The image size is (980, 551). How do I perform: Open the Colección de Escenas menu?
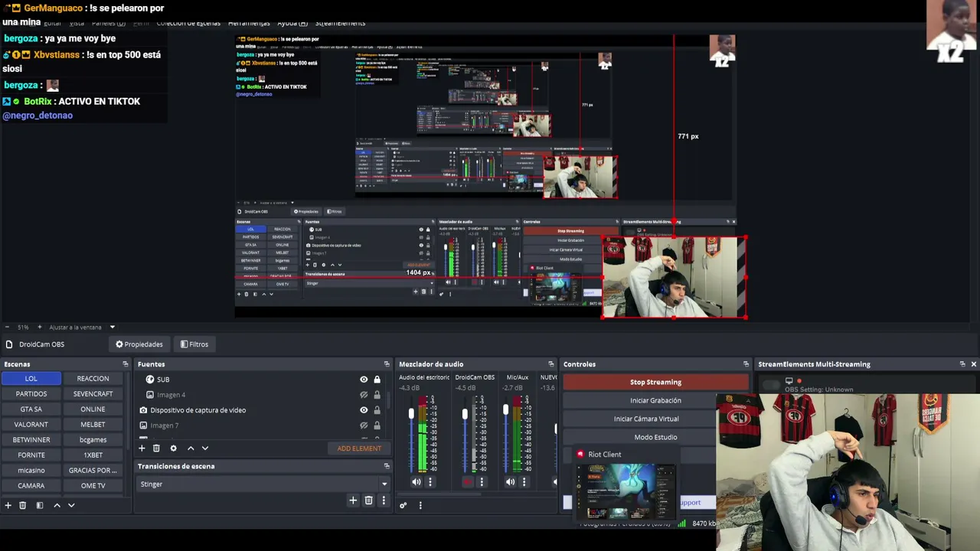coord(188,23)
